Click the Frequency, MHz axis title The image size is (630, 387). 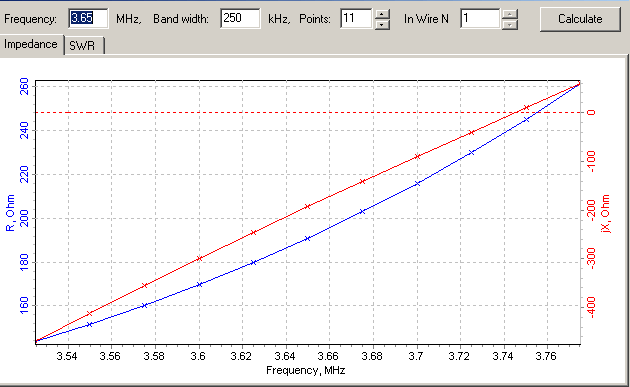(306, 370)
